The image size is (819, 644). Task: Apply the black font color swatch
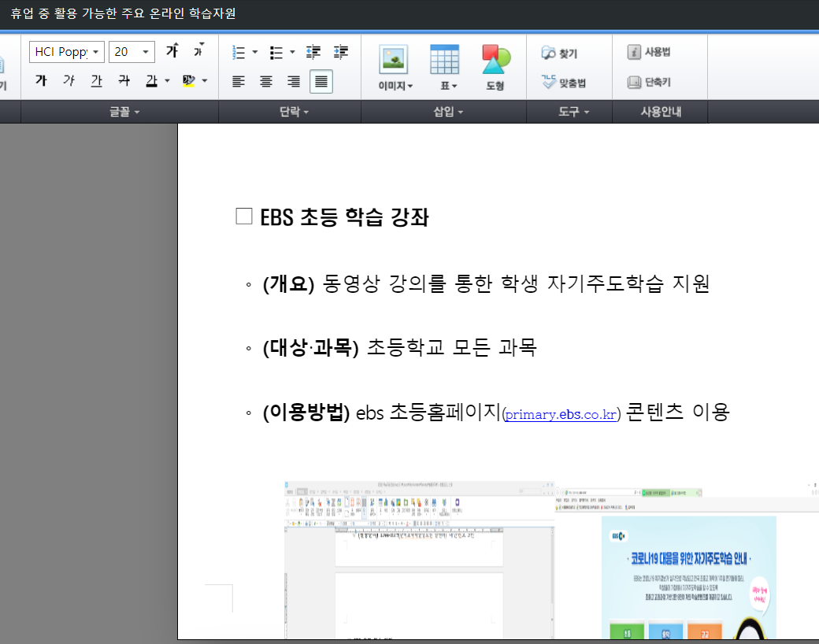point(151,80)
